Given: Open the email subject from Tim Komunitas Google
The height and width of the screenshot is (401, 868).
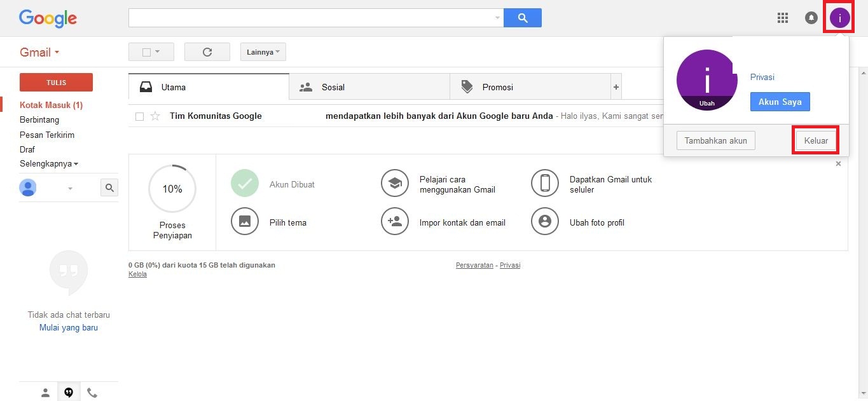Looking at the screenshot, I should (439, 116).
